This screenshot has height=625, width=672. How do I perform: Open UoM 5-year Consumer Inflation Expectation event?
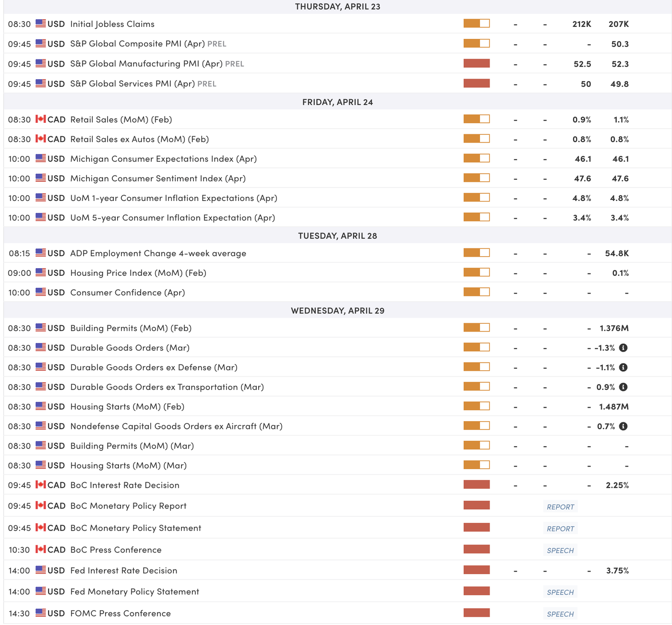click(173, 218)
